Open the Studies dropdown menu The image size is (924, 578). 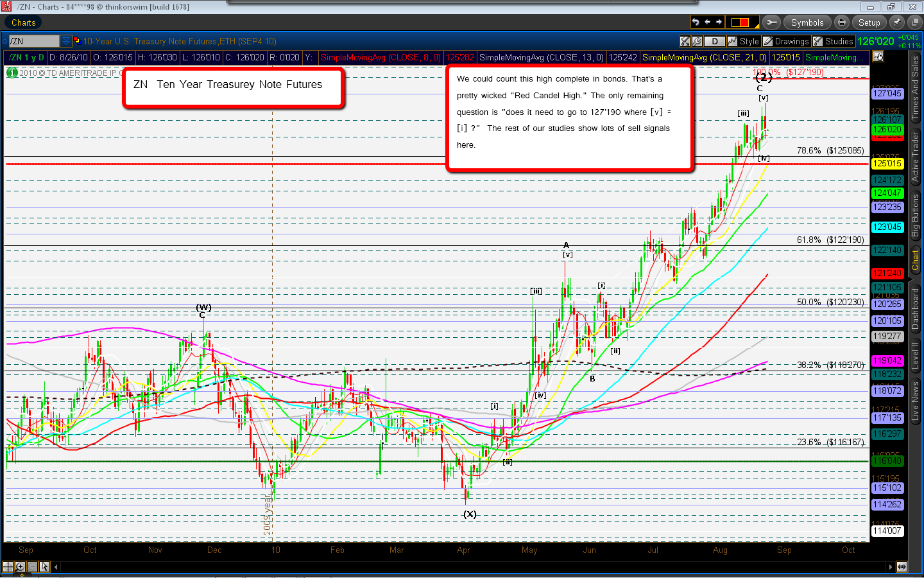click(x=834, y=41)
